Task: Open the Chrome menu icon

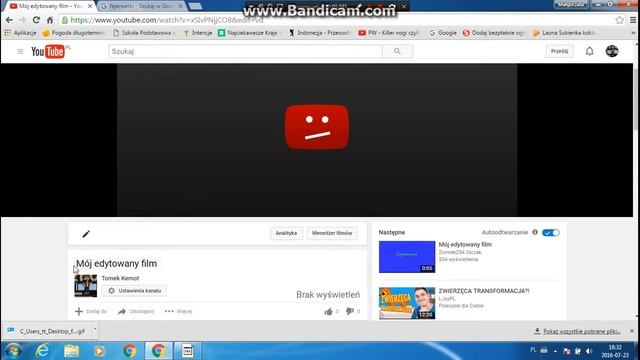Action: 633,20
